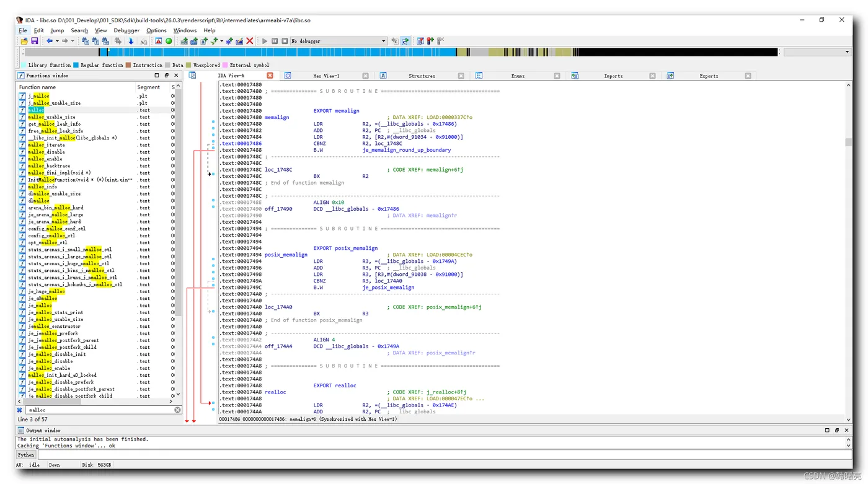Switch to the Enums tab
Viewport: 868px width, 484px height.
(x=518, y=76)
